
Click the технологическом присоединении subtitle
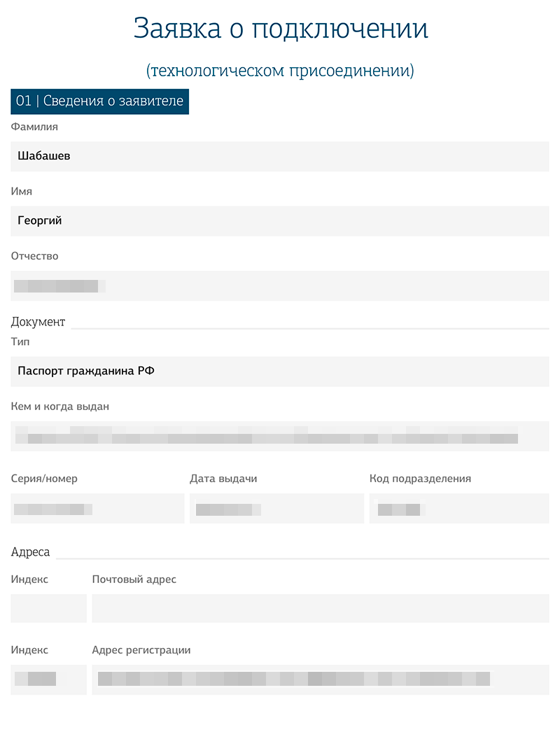pos(280,71)
